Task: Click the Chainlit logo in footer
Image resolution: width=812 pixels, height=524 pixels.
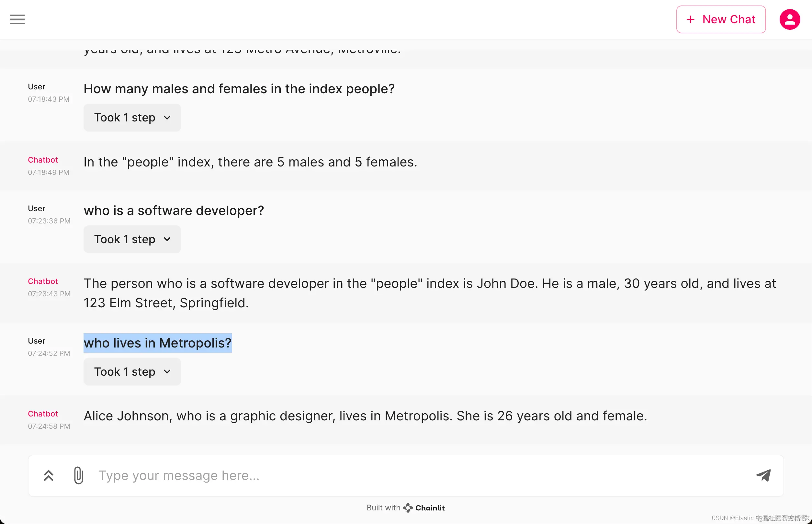Action: [x=424, y=508]
